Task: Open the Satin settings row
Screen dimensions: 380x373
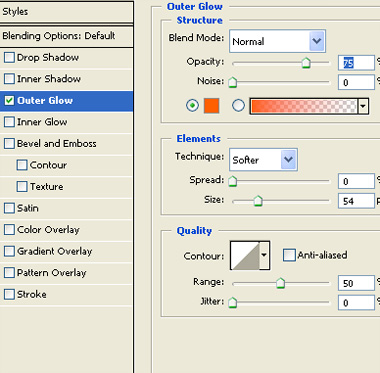Action: tap(67, 208)
